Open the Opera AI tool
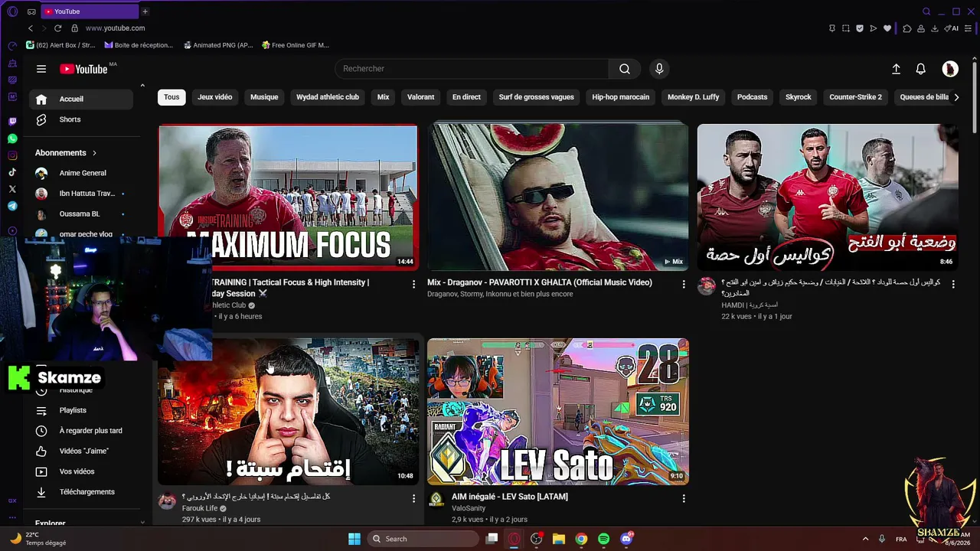980x551 pixels. pos(952,28)
